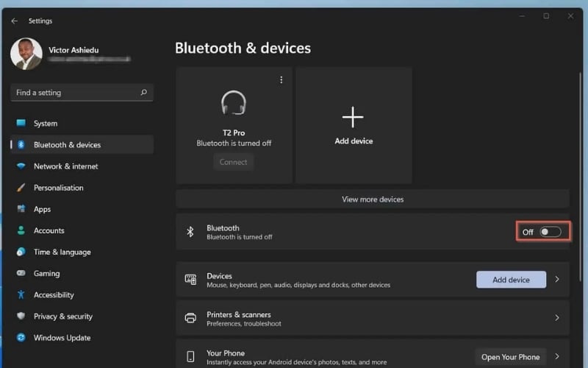Click the Open Your Phone button

click(510, 357)
